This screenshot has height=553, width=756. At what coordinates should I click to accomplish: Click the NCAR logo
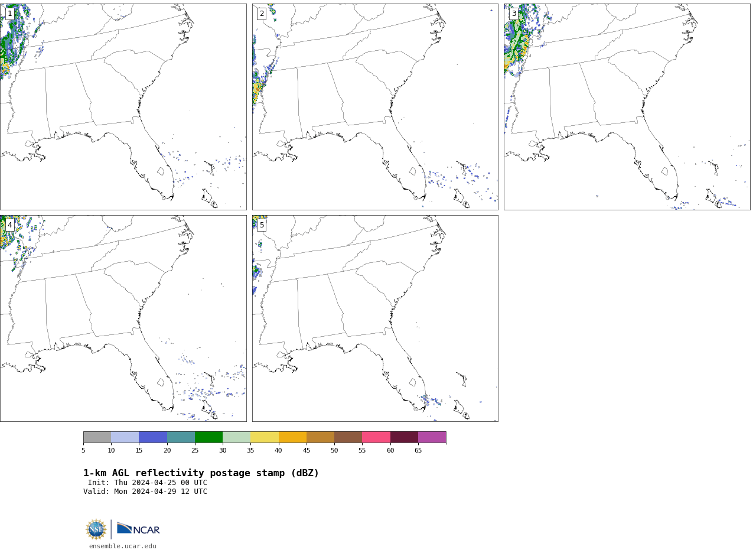pos(138,529)
